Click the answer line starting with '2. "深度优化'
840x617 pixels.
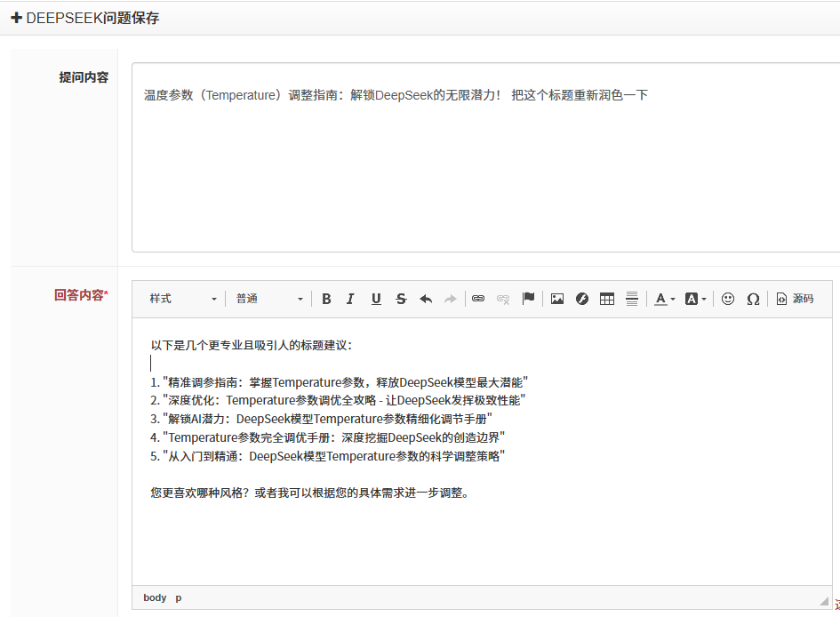tap(338, 401)
